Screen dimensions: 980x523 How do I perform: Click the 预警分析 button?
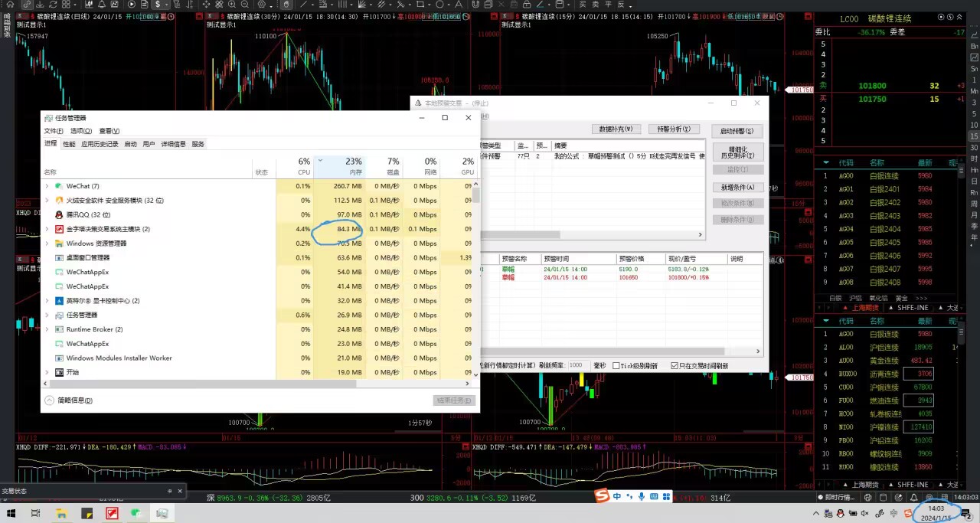[x=675, y=129]
